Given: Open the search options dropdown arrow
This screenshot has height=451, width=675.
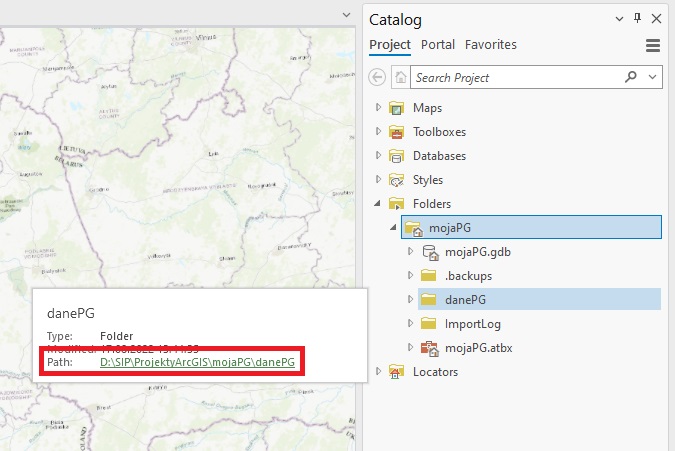Looking at the screenshot, I should click(653, 77).
